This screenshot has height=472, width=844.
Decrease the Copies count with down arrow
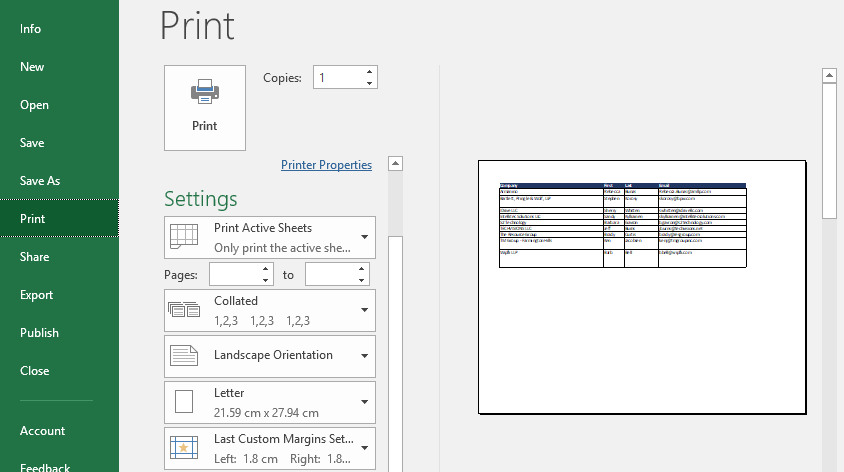[369, 83]
